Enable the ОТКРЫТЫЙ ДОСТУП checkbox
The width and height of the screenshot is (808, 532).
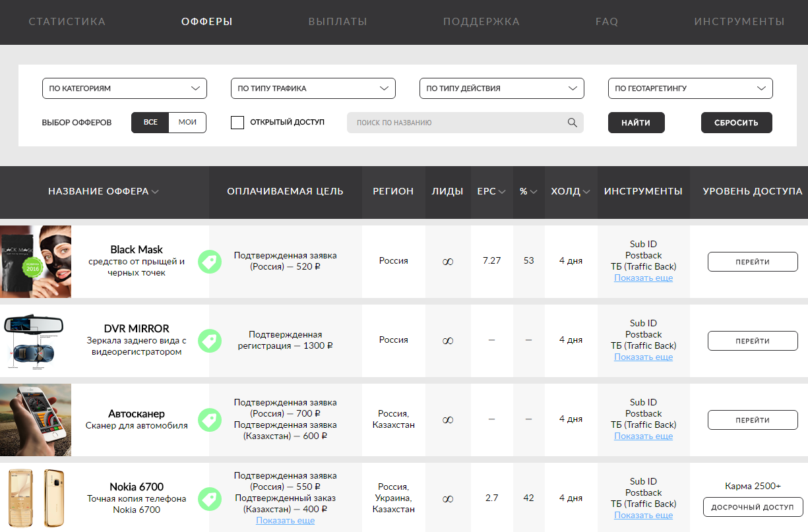(x=237, y=123)
